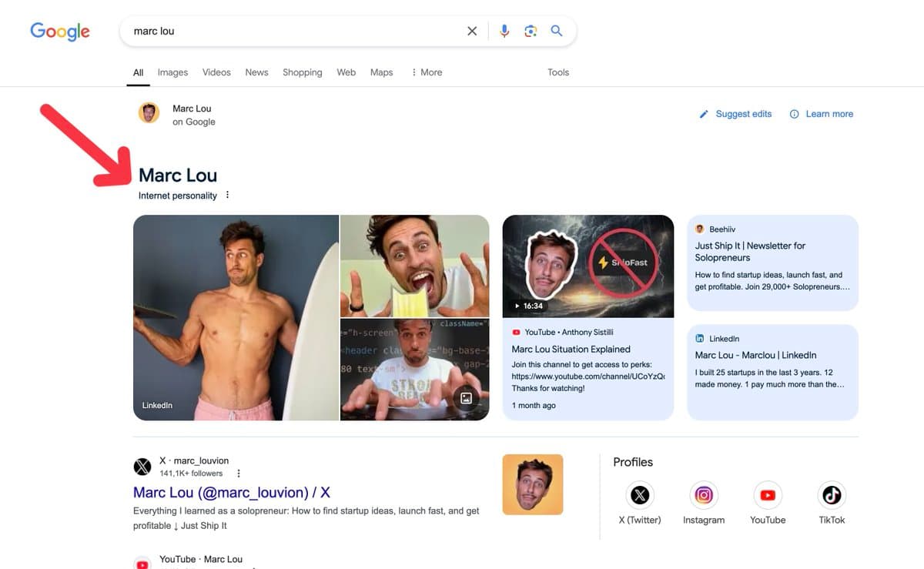Select the All tab
The image size is (924, 569).
tap(139, 72)
